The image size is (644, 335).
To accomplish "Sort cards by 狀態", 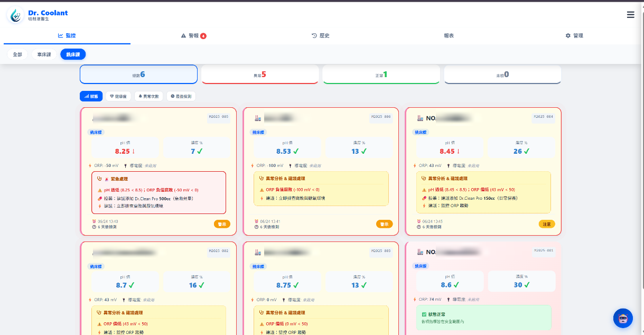I will tap(91, 96).
